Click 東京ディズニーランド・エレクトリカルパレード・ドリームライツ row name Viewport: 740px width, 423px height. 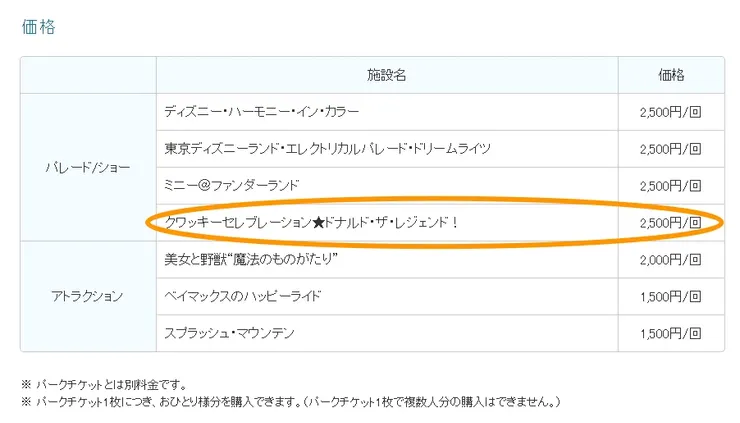[x=328, y=148]
